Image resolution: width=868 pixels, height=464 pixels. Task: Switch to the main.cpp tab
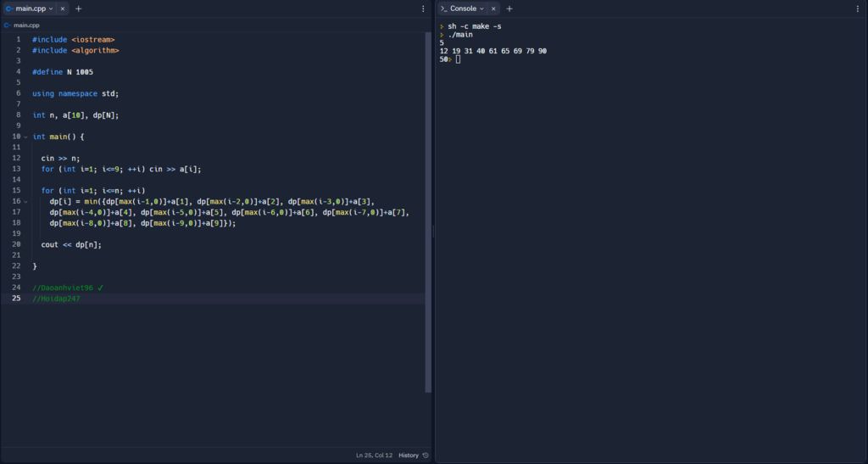click(x=30, y=8)
